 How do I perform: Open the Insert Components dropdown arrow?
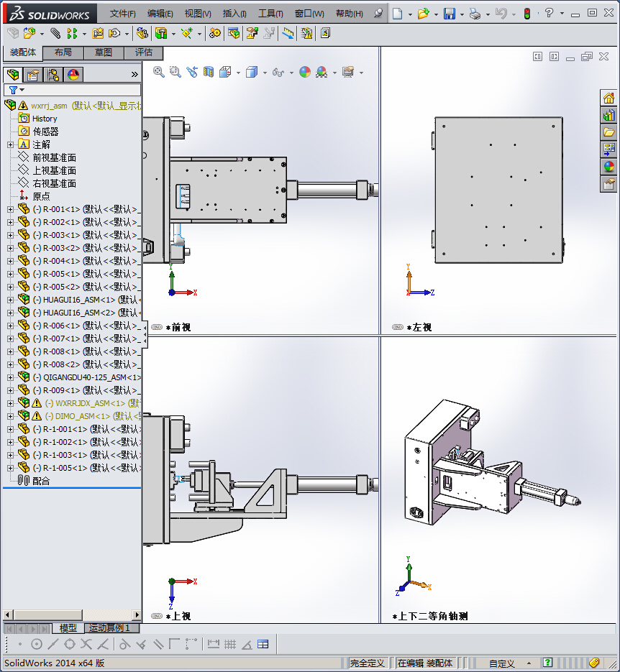tap(42, 34)
